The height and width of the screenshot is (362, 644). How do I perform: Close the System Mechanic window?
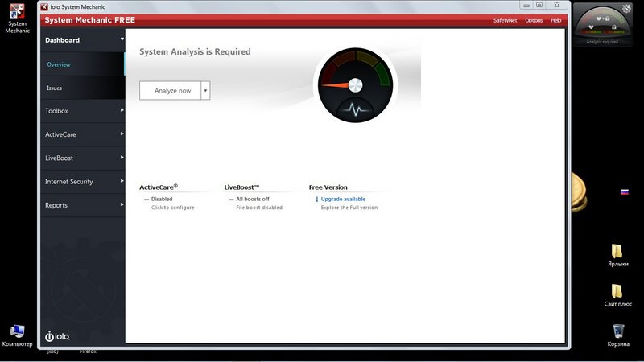click(x=557, y=5)
